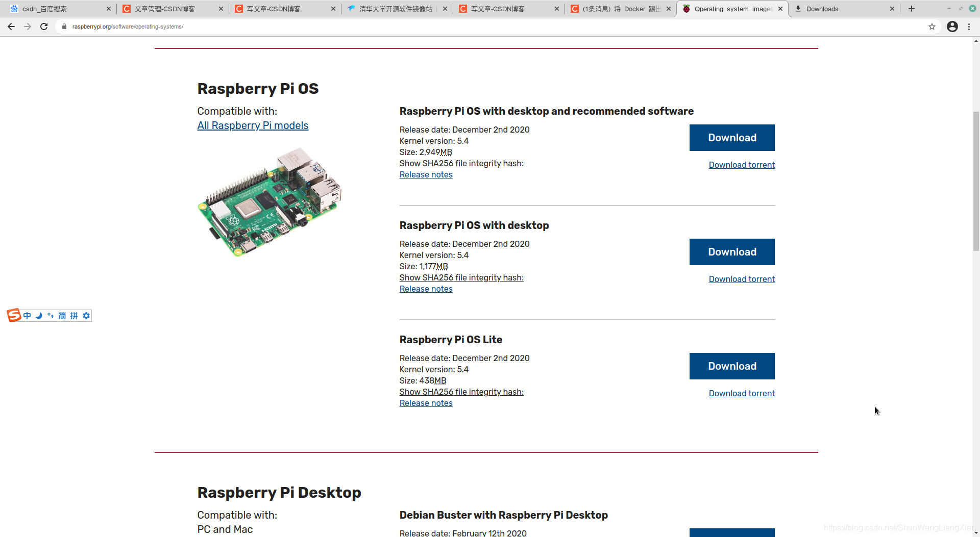980x537 pixels.
Task: Download Raspberry Pi OS with recommended software
Action: (732, 138)
